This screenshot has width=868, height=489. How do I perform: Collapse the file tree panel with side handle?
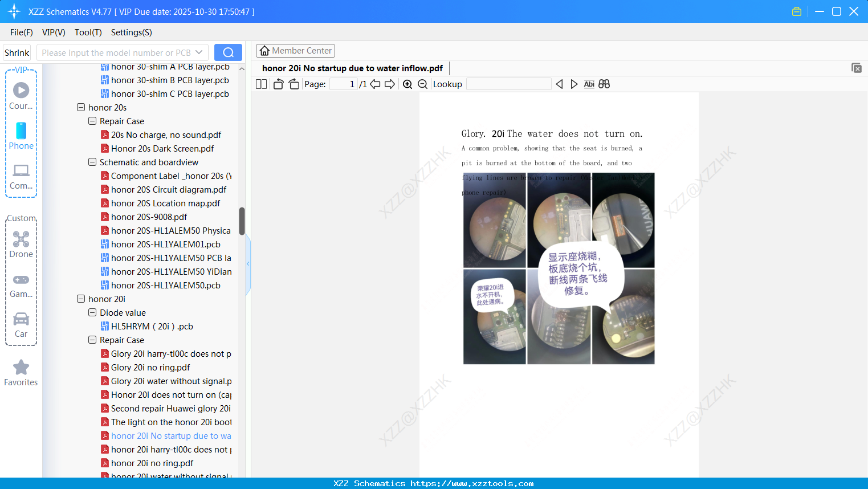click(248, 264)
